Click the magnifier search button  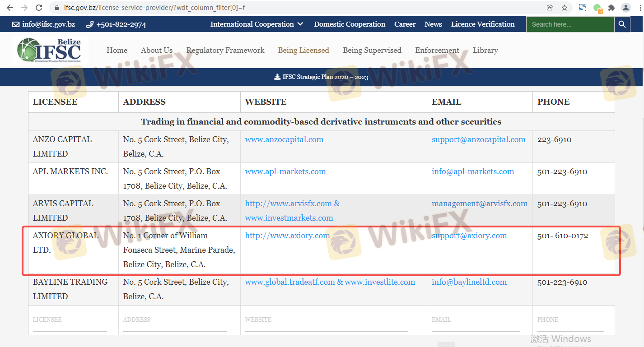[622, 24]
